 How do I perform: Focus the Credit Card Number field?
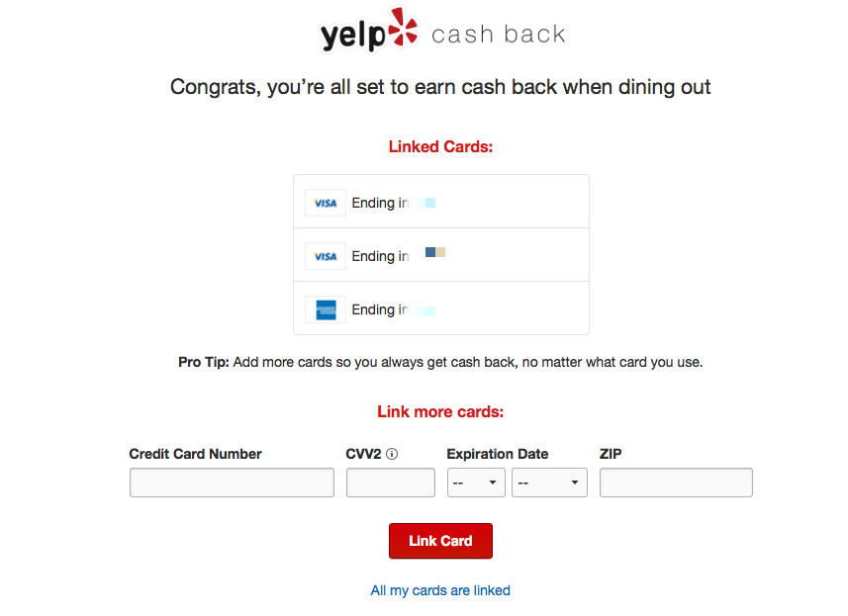click(x=232, y=483)
